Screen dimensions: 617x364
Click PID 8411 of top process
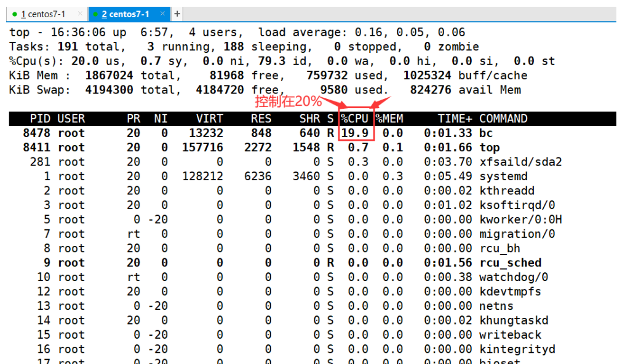click(x=36, y=148)
